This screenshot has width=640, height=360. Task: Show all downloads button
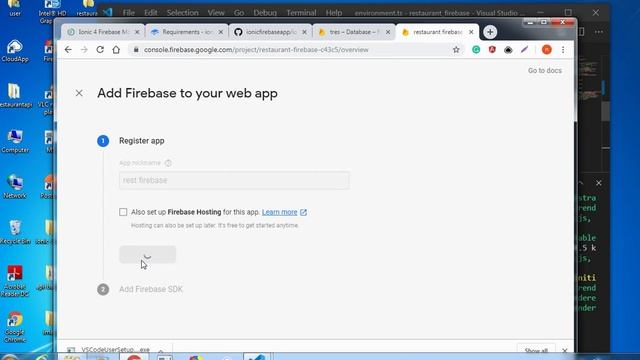(536, 350)
